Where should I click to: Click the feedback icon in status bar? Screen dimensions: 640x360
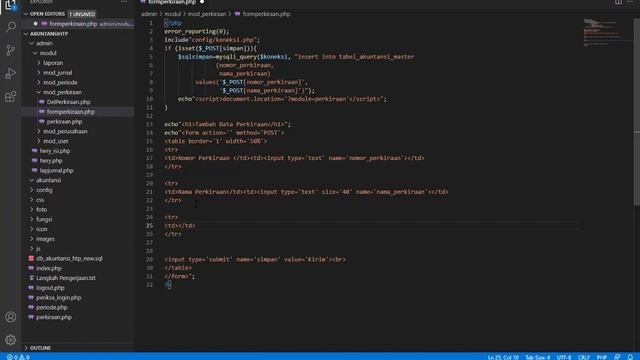tap(617, 357)
